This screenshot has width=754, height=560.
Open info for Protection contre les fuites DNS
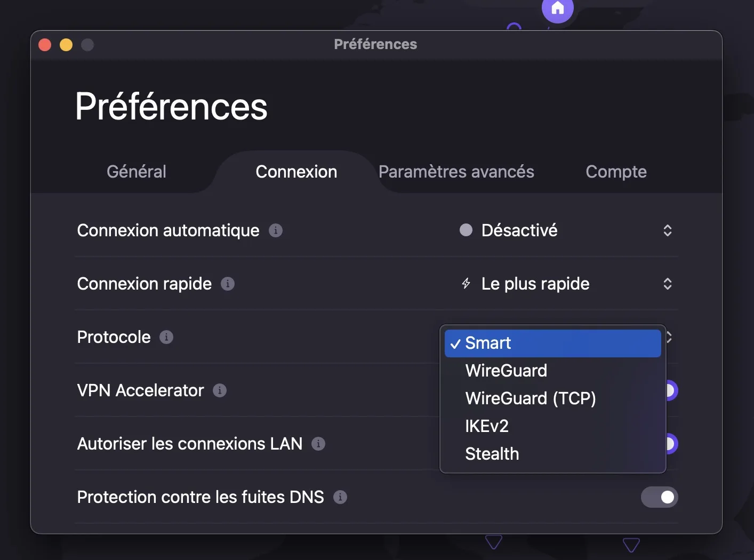(340, 497)
